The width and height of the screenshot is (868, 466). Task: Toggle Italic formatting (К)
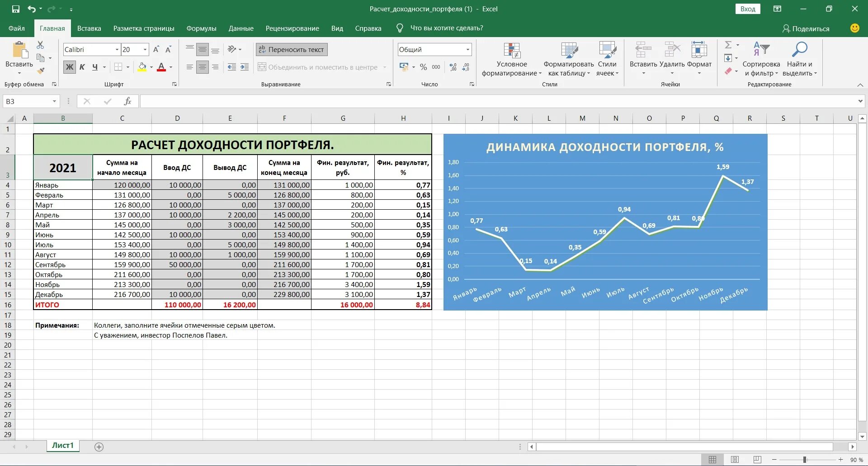tap(82, 67)
